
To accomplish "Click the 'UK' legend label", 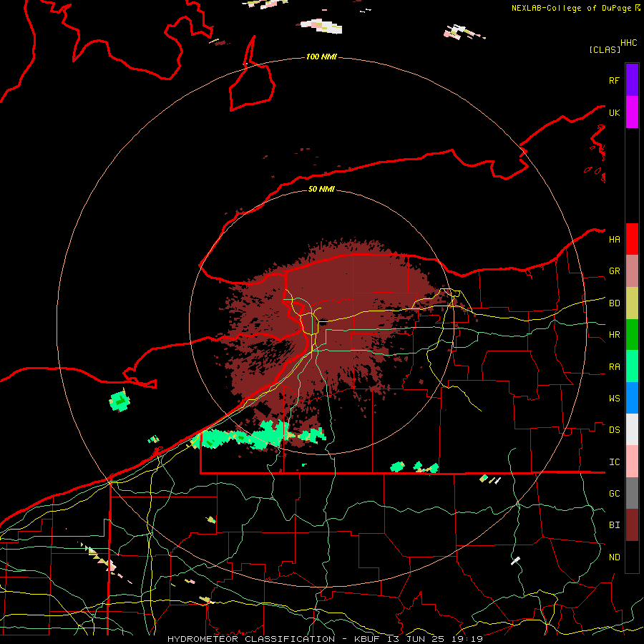I will point(614,112).
